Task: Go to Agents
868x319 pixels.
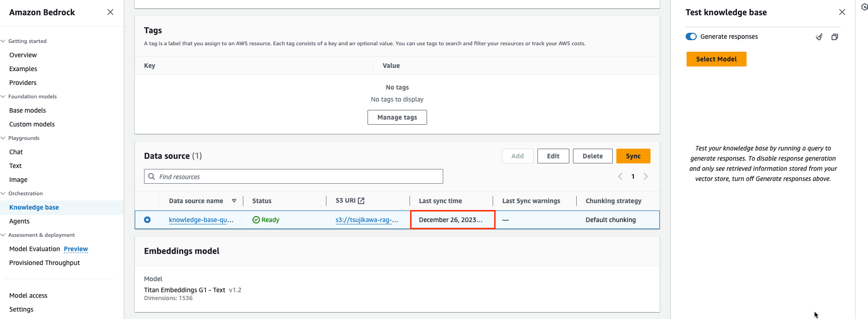Action: point(19,221)
